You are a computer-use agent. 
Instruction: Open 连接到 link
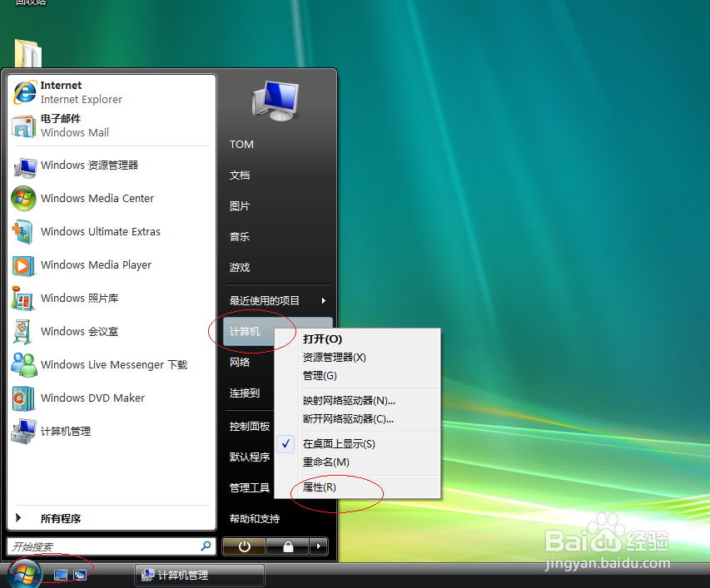coord(245,393)
